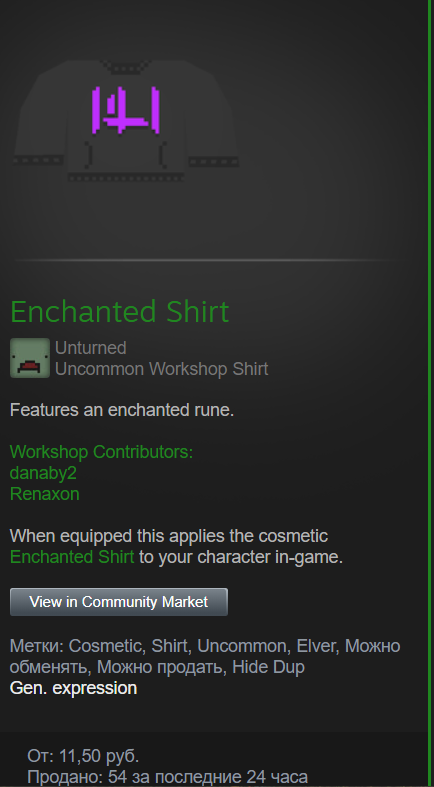
Task: Click the Gen. expression link
Action: coord(73,688)
